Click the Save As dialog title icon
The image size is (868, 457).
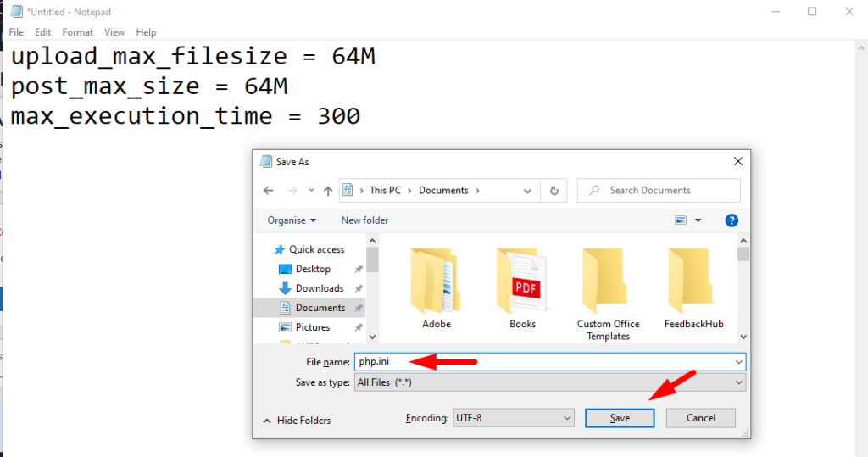266,161
